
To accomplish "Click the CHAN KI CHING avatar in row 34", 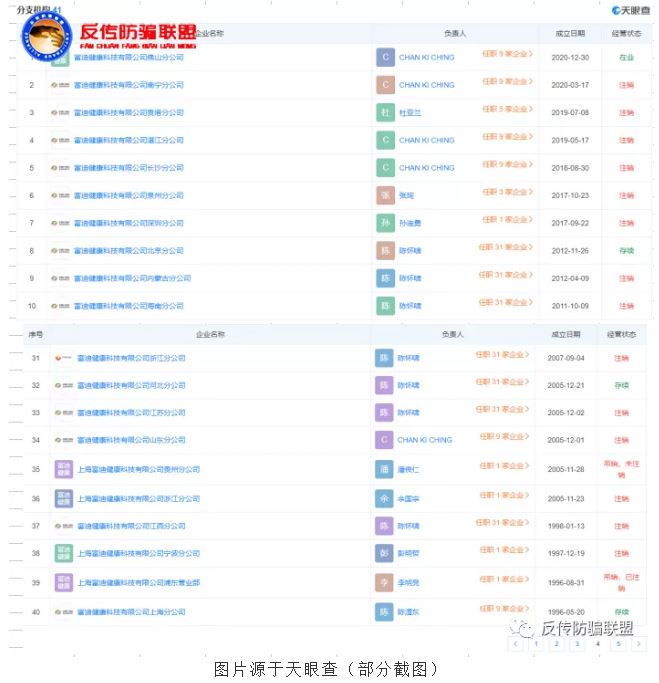I will coord(384,440).
